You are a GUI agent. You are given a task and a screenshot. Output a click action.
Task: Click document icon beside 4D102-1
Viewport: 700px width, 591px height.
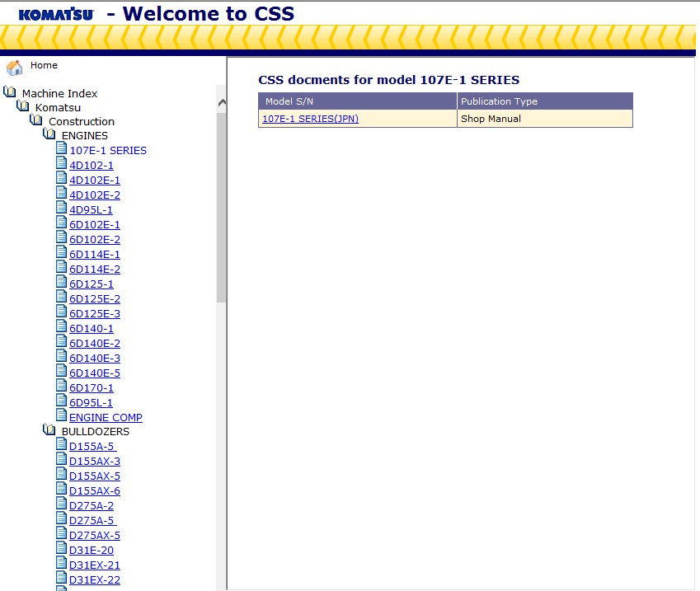click(x=62, y=163)
